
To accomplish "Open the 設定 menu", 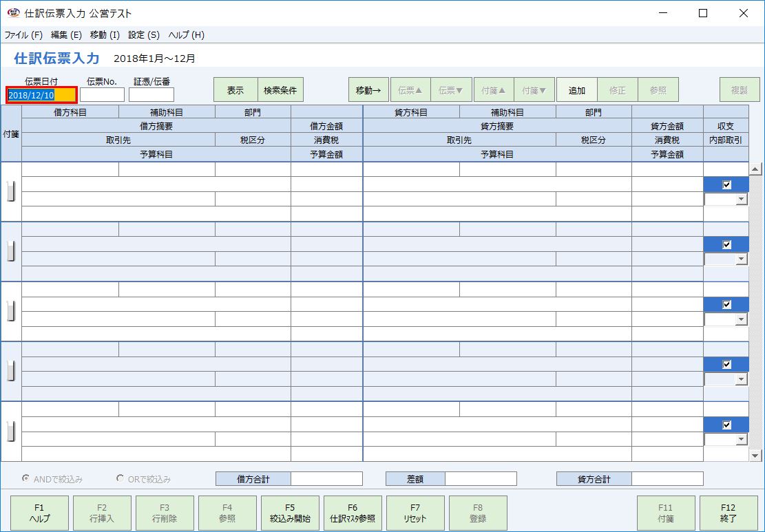I will (x=141, y=34).
